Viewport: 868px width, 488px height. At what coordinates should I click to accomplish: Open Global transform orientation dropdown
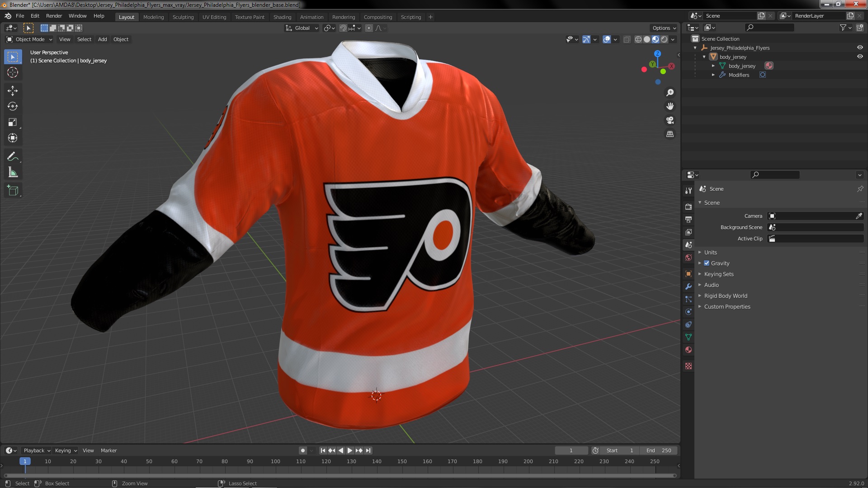pyautogui.click(x=302, y=28)
